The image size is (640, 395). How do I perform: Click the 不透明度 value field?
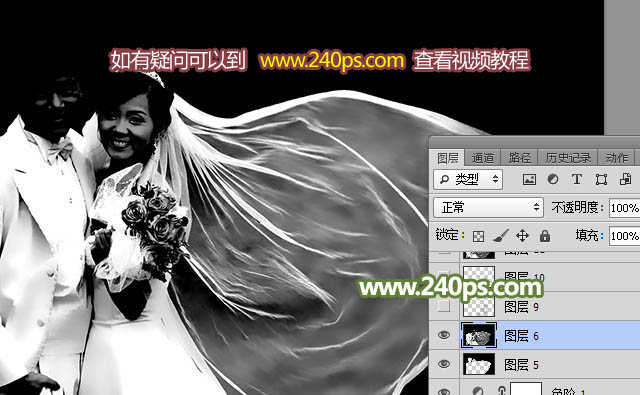(624, 208)
